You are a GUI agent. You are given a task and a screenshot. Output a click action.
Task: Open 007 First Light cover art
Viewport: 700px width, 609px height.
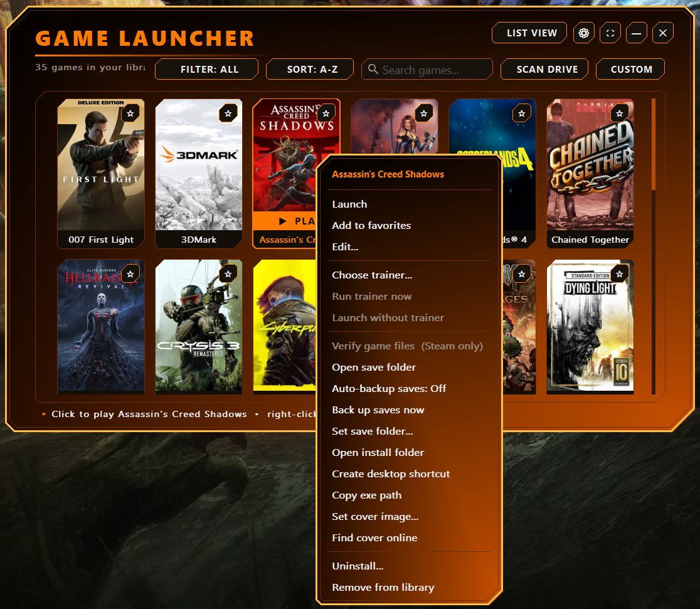(x=101, y=164)
